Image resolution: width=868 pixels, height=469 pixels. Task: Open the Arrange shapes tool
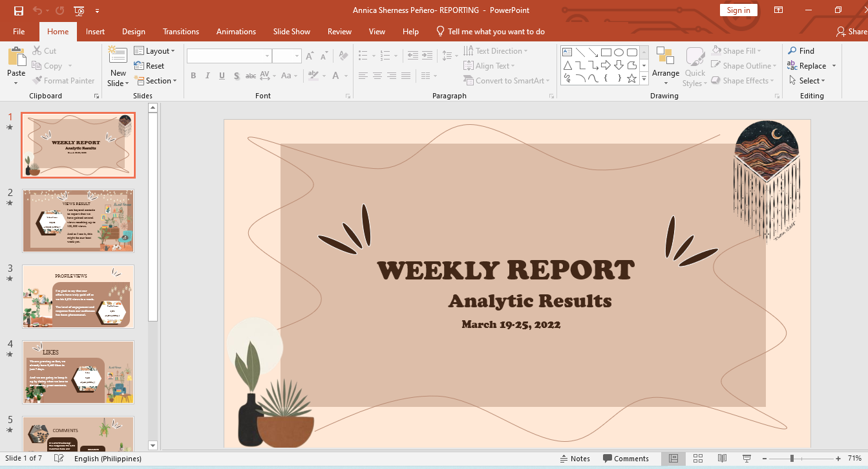click(665, 66)
